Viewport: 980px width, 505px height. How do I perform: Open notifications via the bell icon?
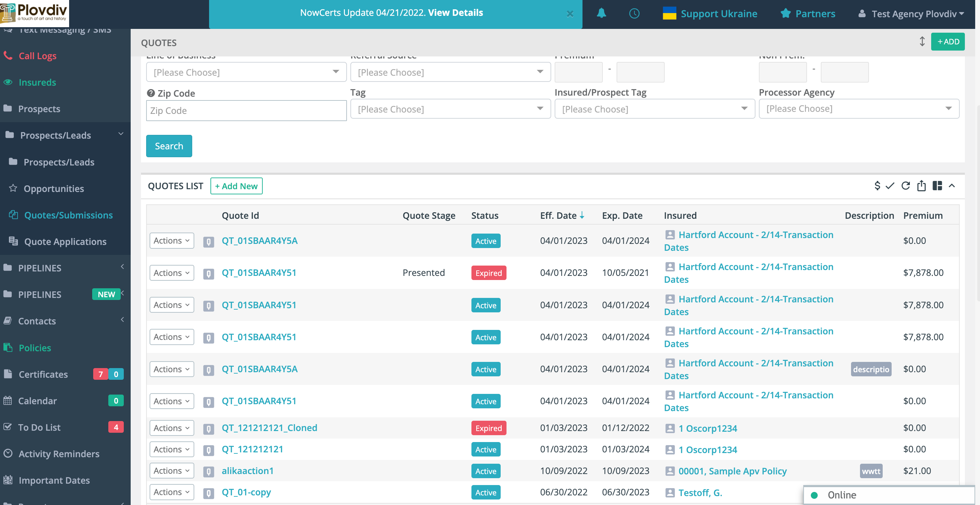[x=601, y=13]
